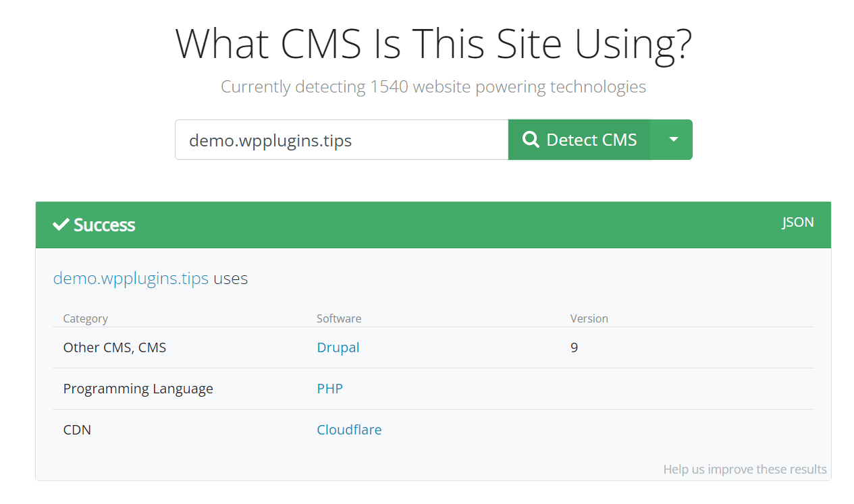Click the Version column header
The width and height of the screenshot is (854, 504).
point(589,318)
